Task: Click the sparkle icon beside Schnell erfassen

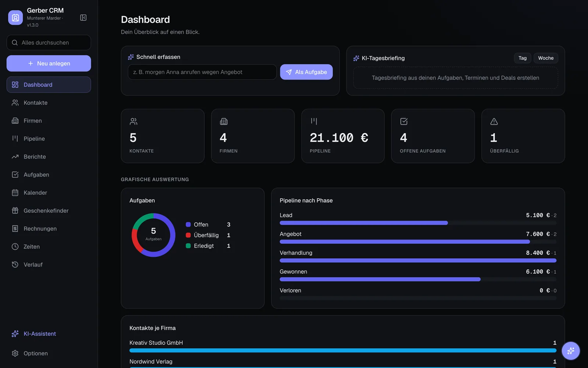Action: (x=131, y=57)
